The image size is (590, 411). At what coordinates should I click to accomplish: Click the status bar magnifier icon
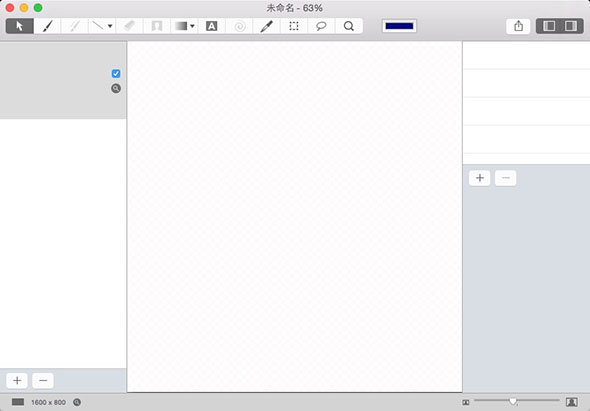77,402
